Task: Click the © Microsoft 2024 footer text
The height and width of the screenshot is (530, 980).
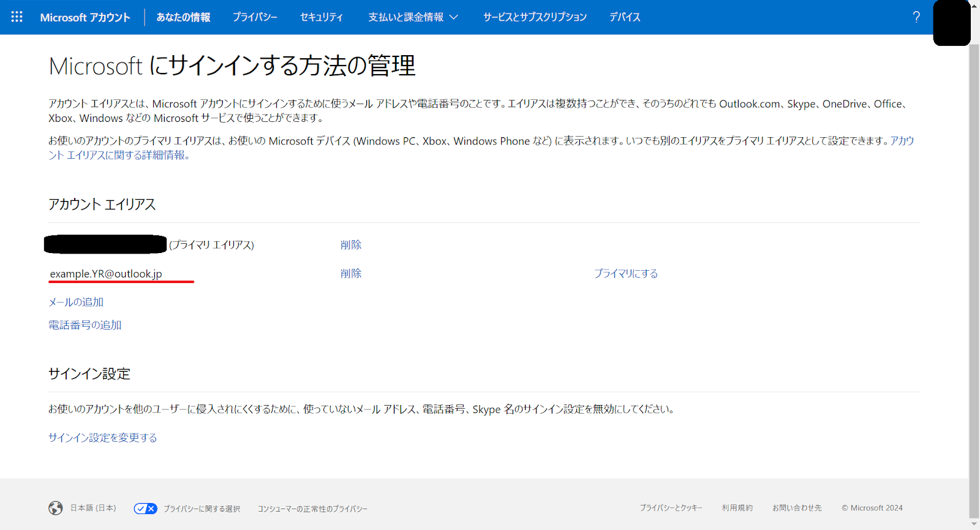Action: pyautogui.click(x=872, y=508)
